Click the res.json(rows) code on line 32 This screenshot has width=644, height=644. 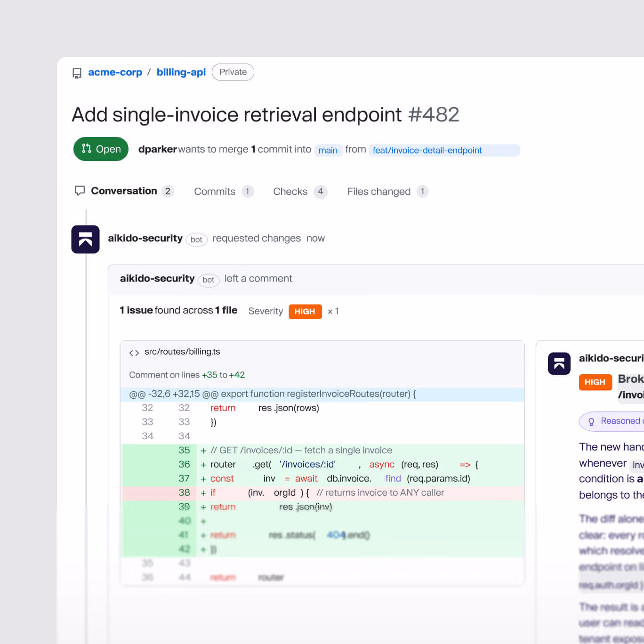pyautogui.click(x=289, y=408)
